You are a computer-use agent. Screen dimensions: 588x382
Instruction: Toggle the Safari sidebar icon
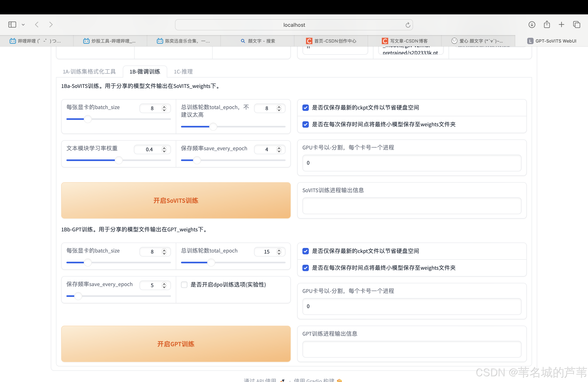(x=12, y=25)
